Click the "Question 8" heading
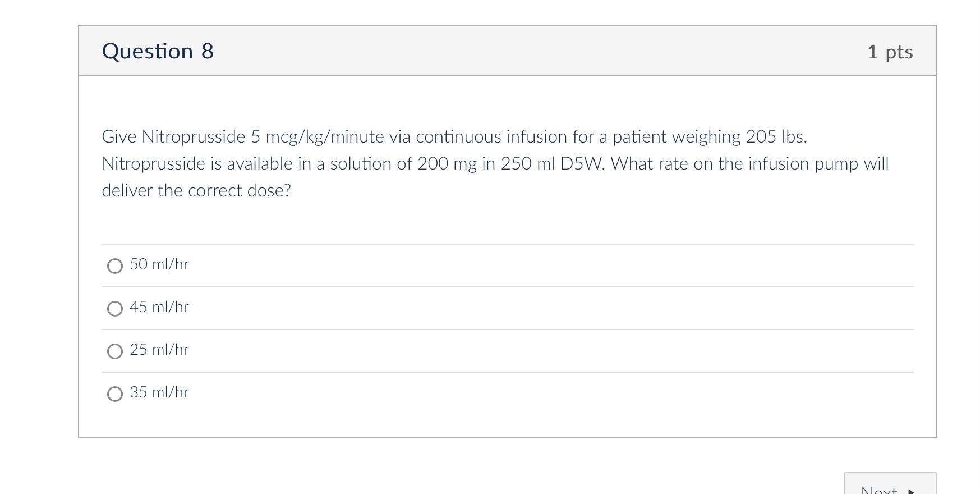The height and width of the screenshot is (494, 980). [158, 51]
